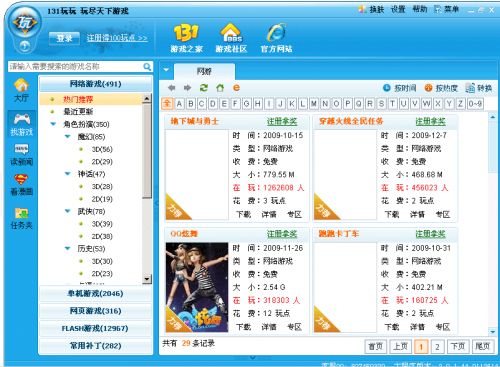Open the 换肤 skin option
Viewport: 500px width, 367px height.
point(372,9)
